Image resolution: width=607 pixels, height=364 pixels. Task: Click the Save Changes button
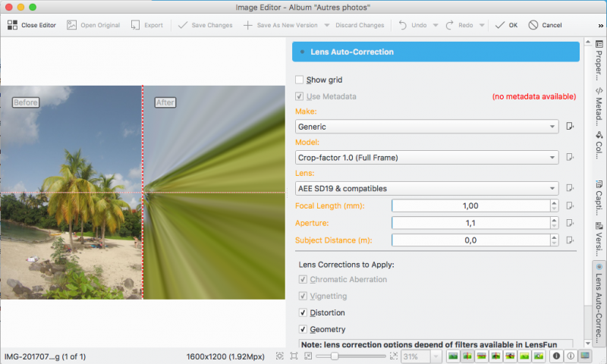click(205, 25)
